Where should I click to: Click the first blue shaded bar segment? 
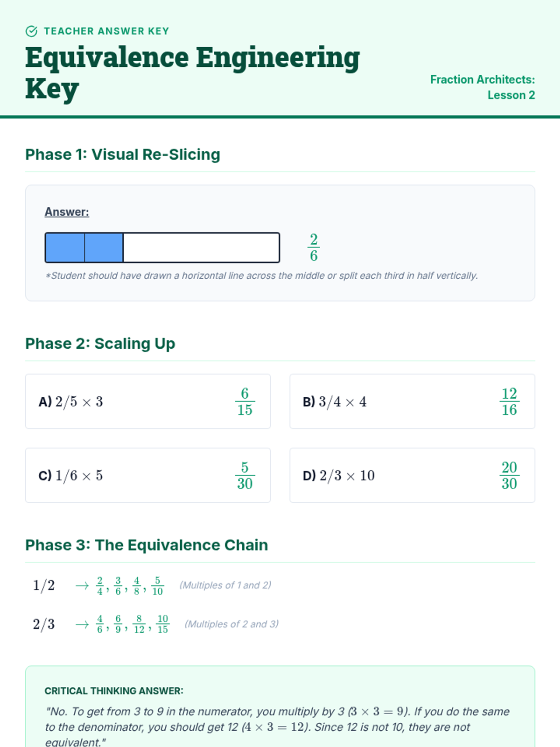click(65, 247)
